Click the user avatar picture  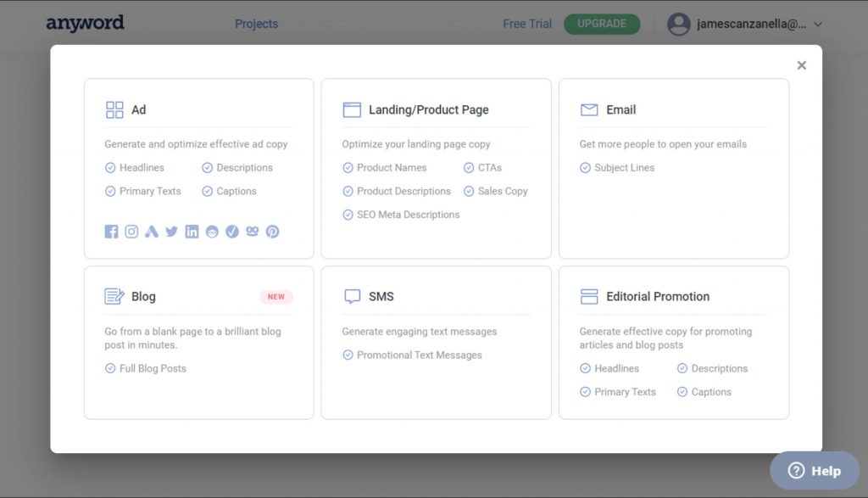pyautogui.click(x=679, y=24)
